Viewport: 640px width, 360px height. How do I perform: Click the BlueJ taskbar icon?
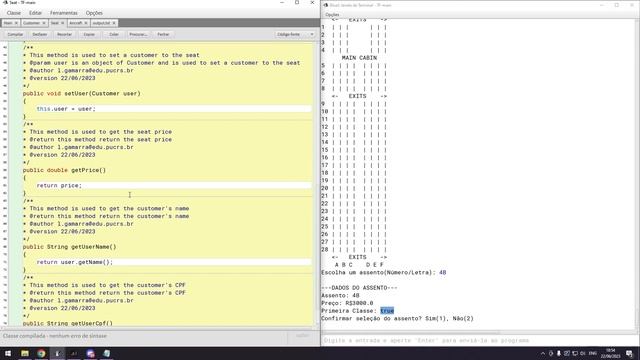(x=58, y=353)
